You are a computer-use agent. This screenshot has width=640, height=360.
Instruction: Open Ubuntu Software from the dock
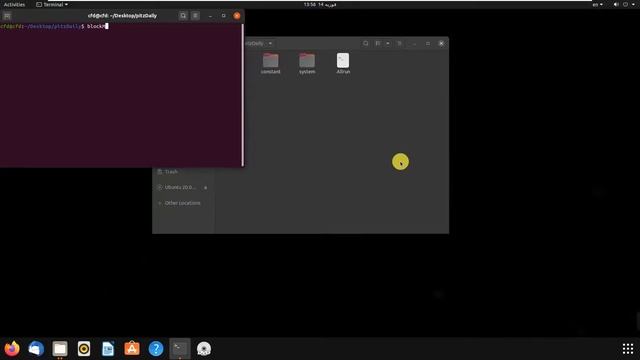pyautogui.click(x=132, y=349)
